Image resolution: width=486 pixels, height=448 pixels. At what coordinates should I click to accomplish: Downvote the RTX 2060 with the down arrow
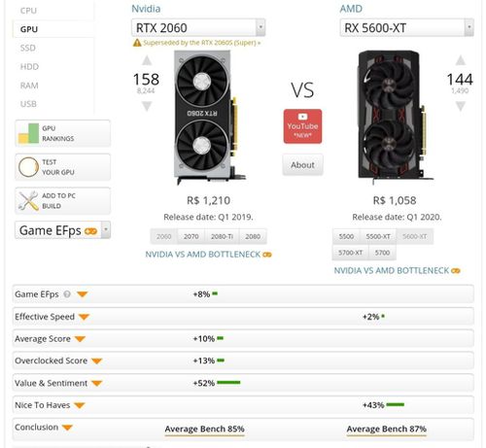147,106
